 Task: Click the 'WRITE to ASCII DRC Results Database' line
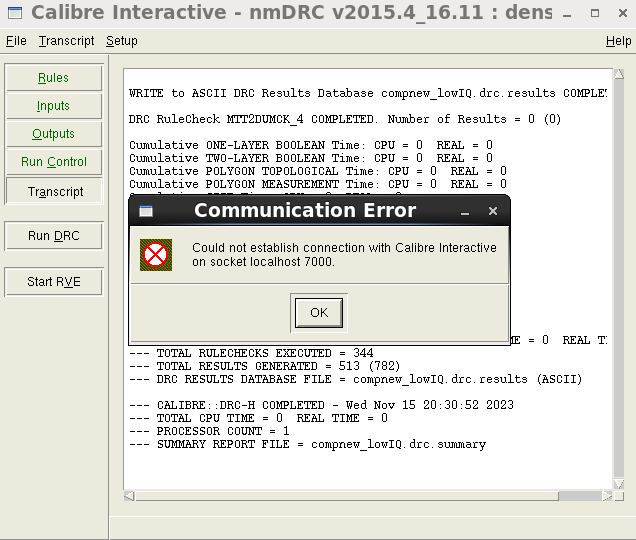(367, 93)
